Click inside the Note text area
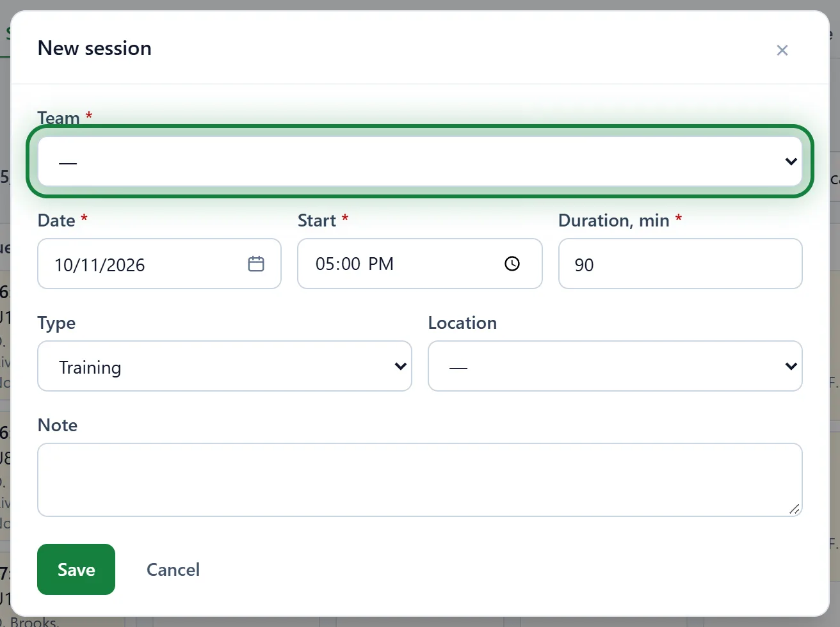Image resolution: width=840 pixels, height=627 pixels. [x=420, y=480]
